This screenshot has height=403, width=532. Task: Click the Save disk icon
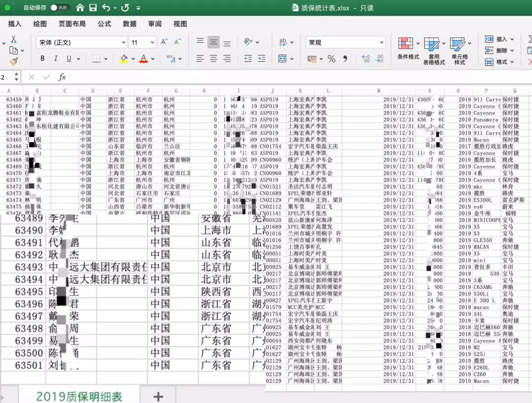93,7
